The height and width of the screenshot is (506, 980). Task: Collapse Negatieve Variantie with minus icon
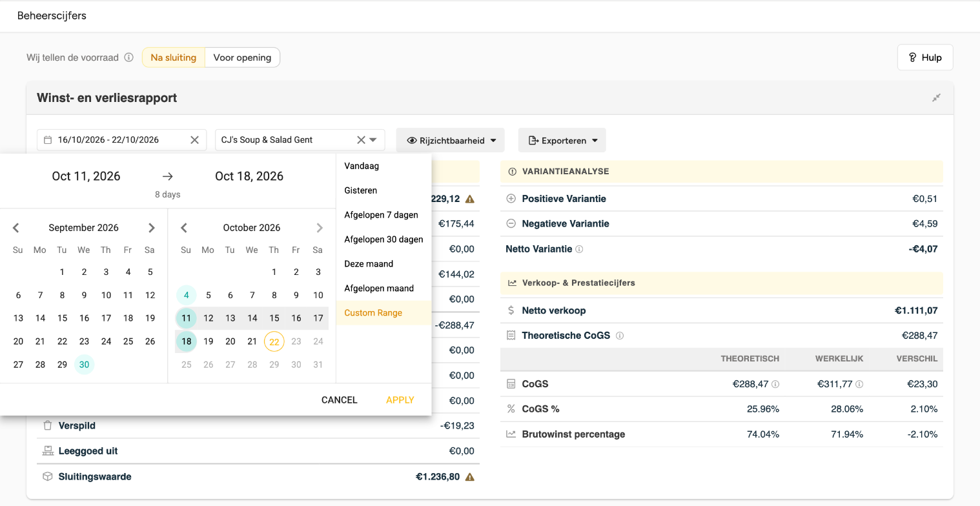pyautogui.click(x=511, y=224)
